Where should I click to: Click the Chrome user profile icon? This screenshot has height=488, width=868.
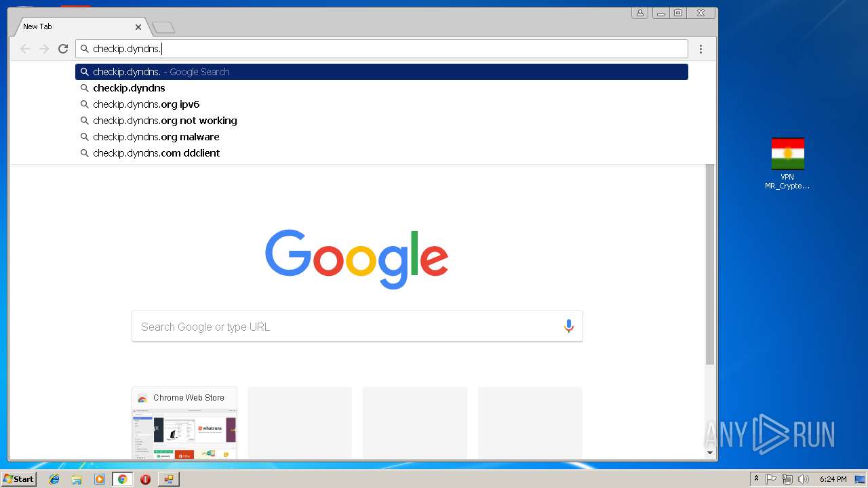pos(639,13)
